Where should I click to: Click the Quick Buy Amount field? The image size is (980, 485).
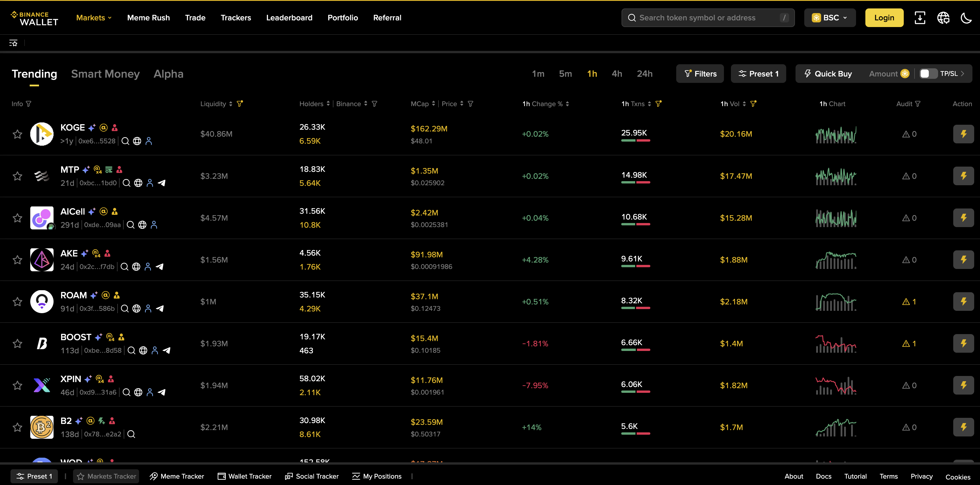(889, 74)
